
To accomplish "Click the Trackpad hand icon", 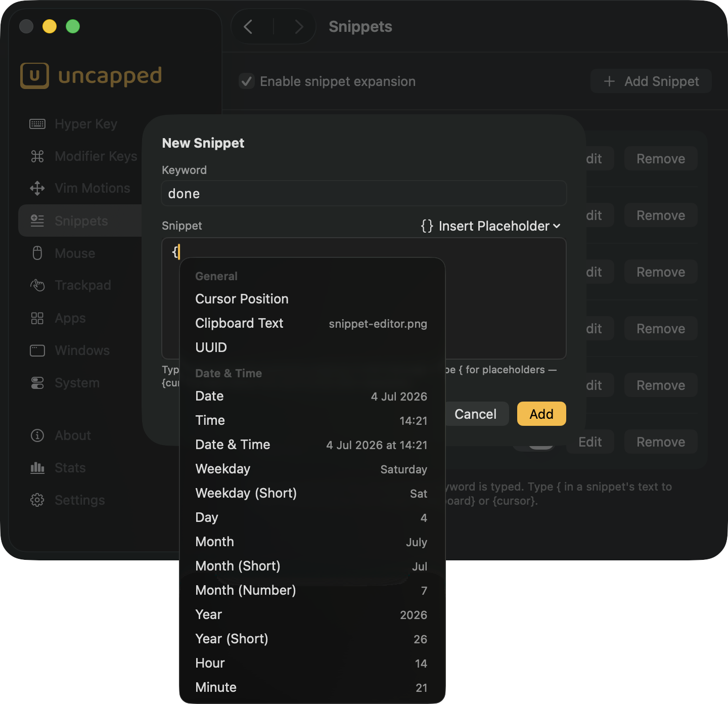I will 37,285.
